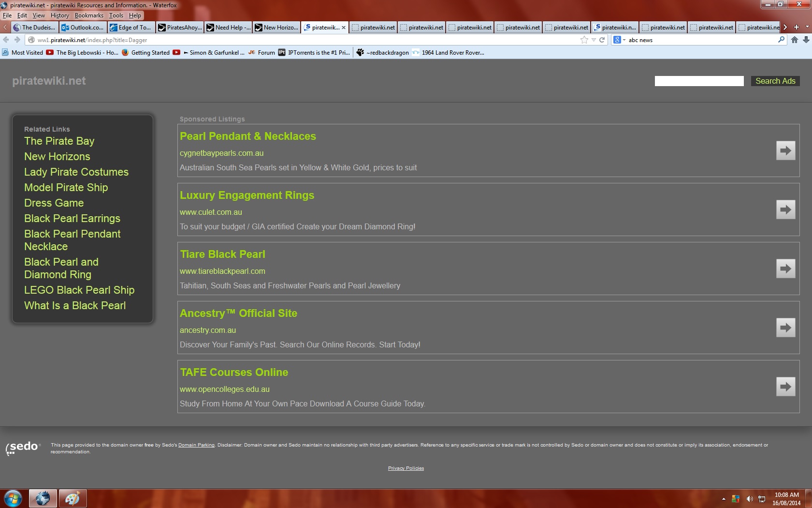Open the Edit menu
812x508 pixels.
tap(22, 15)
